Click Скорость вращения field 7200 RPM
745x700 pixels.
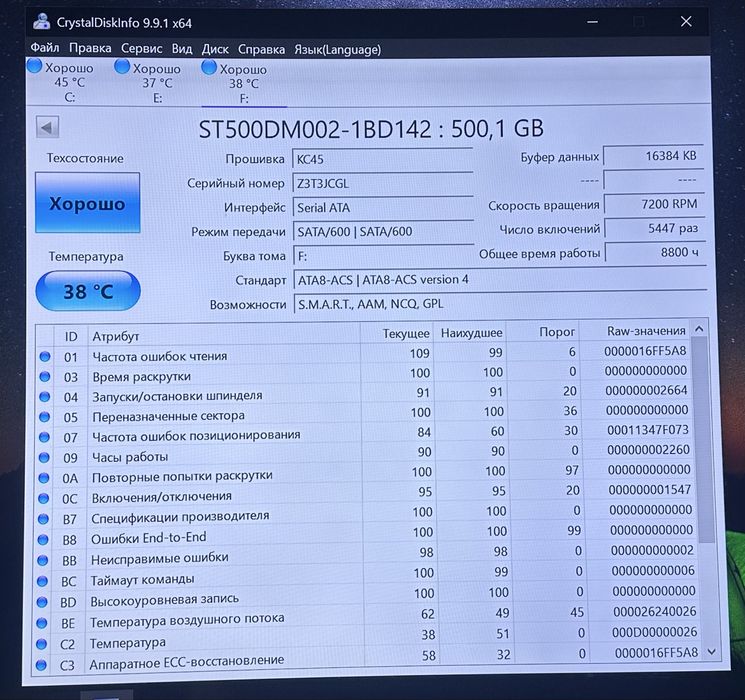tap(654, 204)
